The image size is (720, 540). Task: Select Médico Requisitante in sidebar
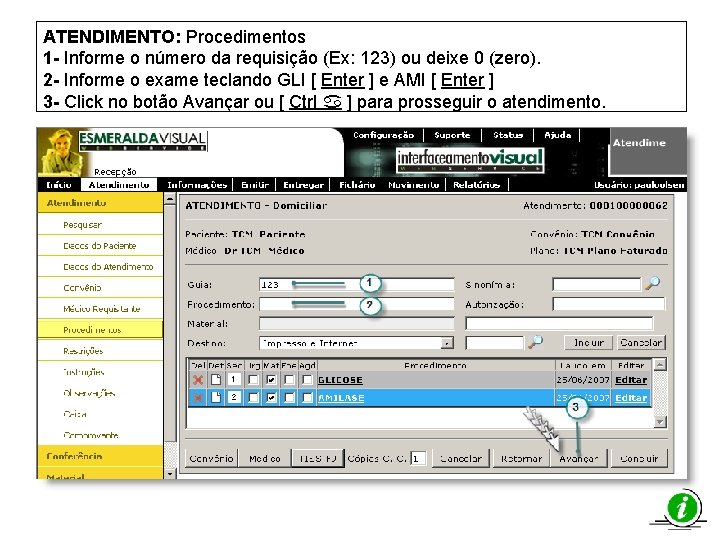click(100, 309)
